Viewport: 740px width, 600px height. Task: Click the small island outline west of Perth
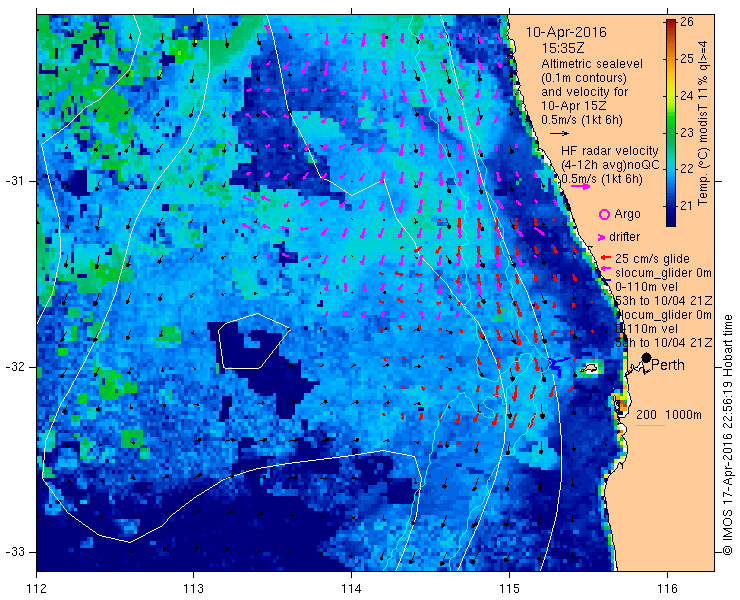[589, 368]
